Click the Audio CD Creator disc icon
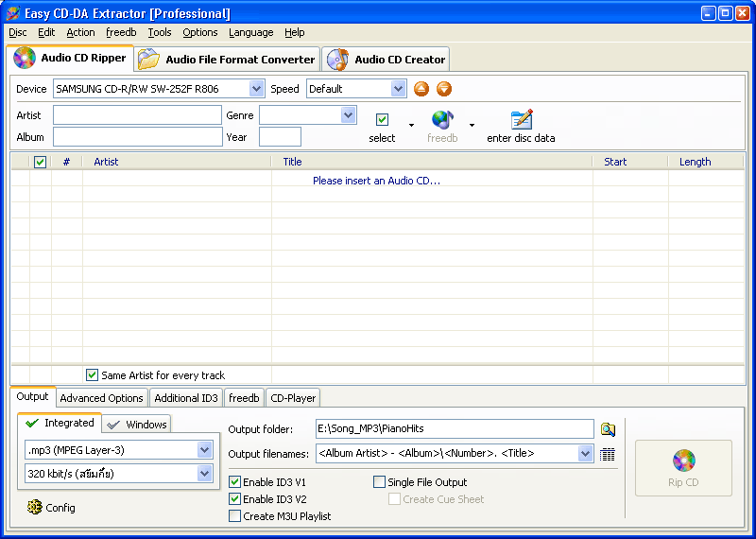756x539 pixels. 337,60
